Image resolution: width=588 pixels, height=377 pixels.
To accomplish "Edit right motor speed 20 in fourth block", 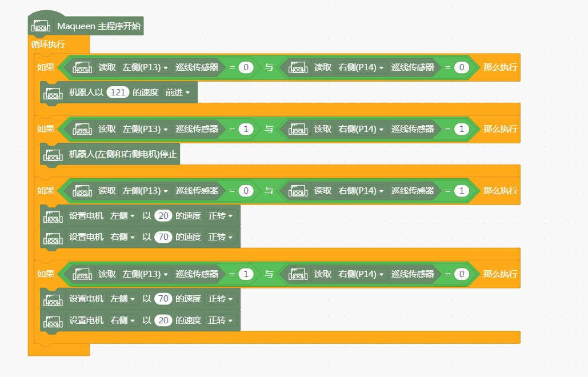I will (x=163, y=320).
